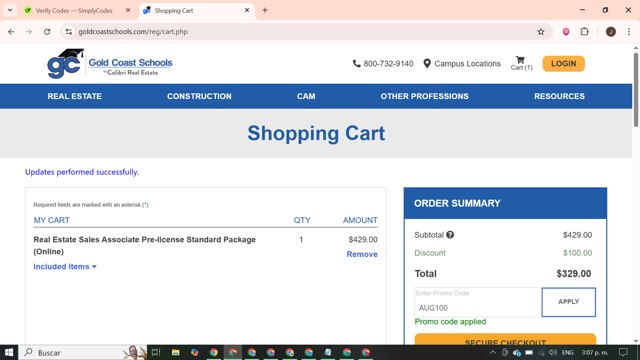The height and width of the screenshot is (360, 640).
Task: Click the Real Estate Sales Associate package title
Action: click(144, 245)
